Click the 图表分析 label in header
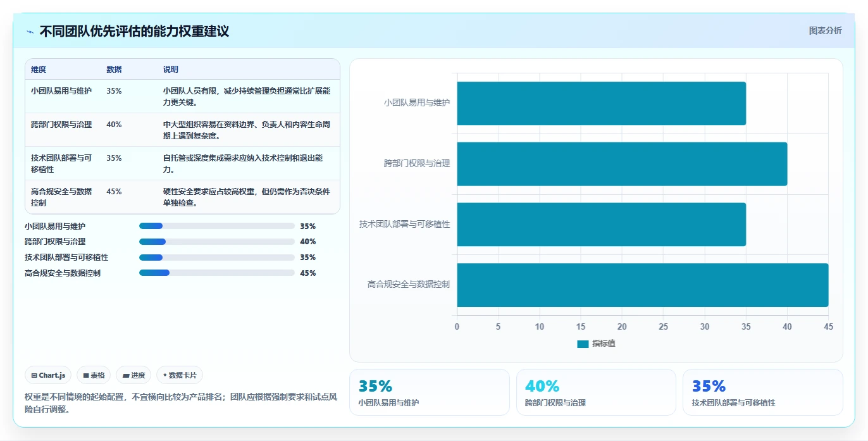 [826, 30]
